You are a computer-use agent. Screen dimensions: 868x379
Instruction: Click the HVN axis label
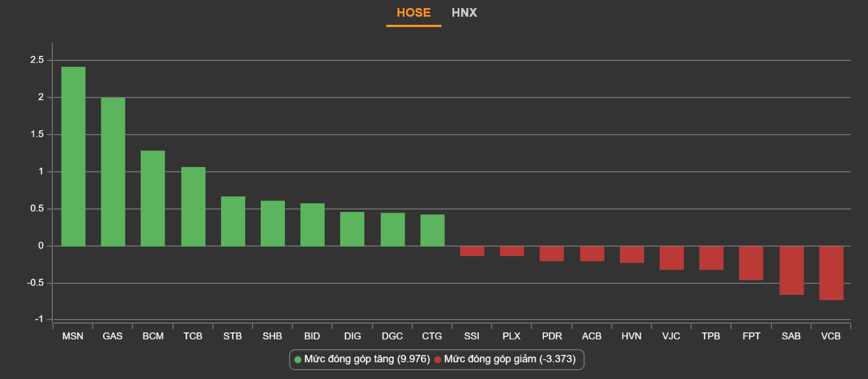coord(631,336)
